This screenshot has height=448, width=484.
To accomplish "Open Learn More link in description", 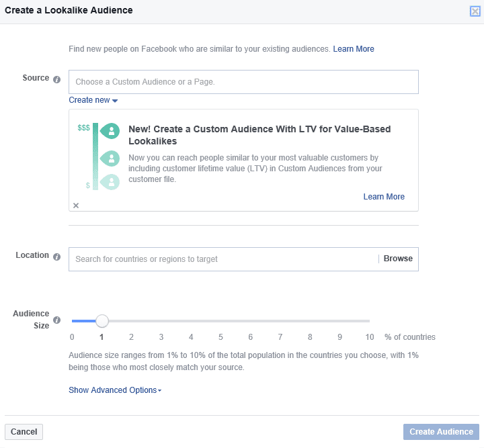I will (354, 49).
